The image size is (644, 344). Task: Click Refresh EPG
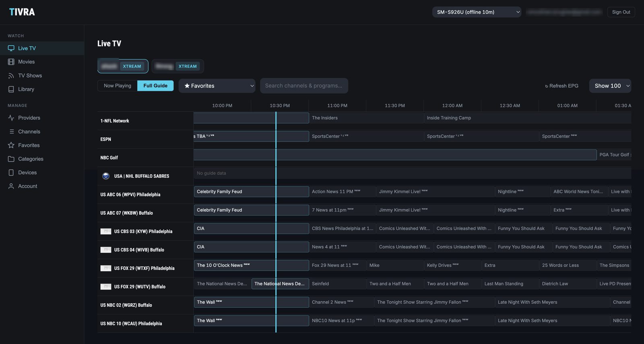[x=561, y=86]
